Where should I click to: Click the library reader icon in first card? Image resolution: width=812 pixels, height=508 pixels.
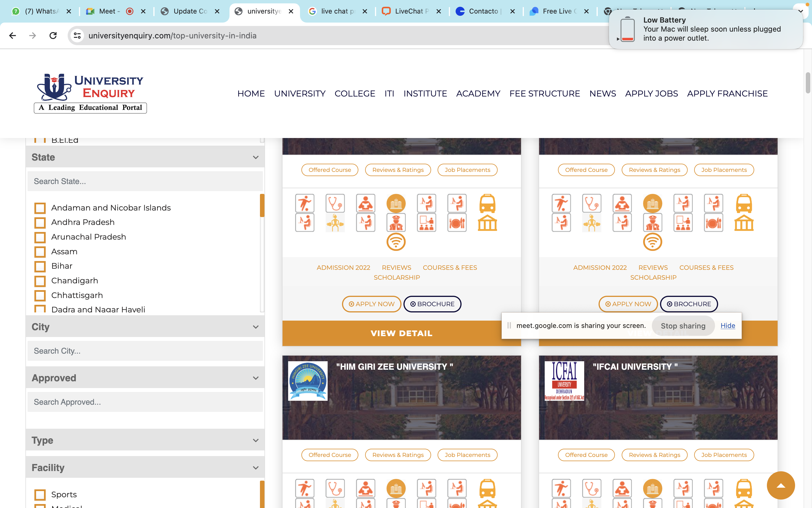[x=365, y=203]
